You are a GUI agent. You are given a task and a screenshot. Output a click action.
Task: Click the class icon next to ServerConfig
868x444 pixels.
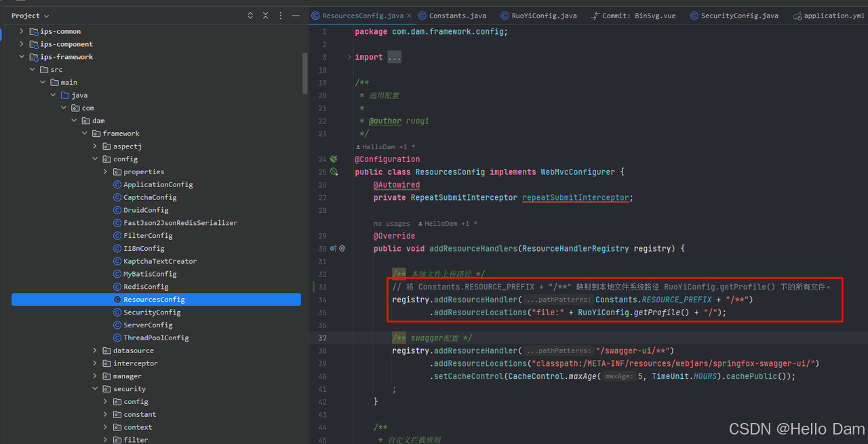pyautogui.click(x=117, y=325)
